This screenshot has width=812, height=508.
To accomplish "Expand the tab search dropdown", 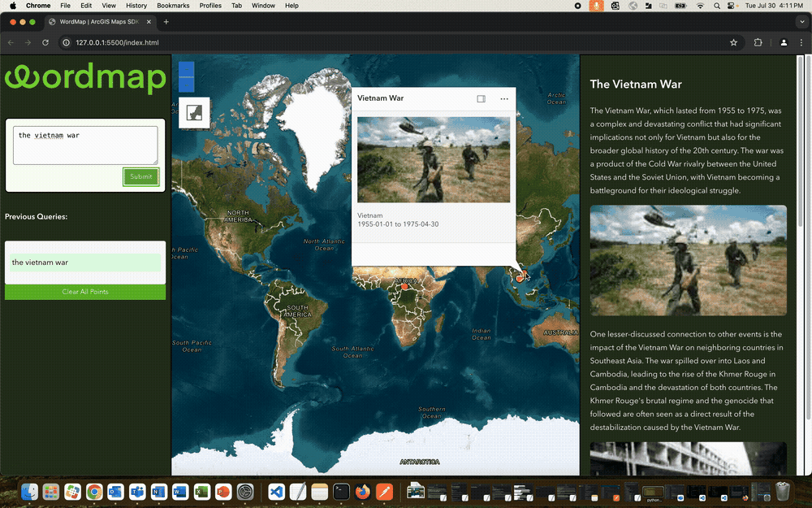I will tap(801, 22).
